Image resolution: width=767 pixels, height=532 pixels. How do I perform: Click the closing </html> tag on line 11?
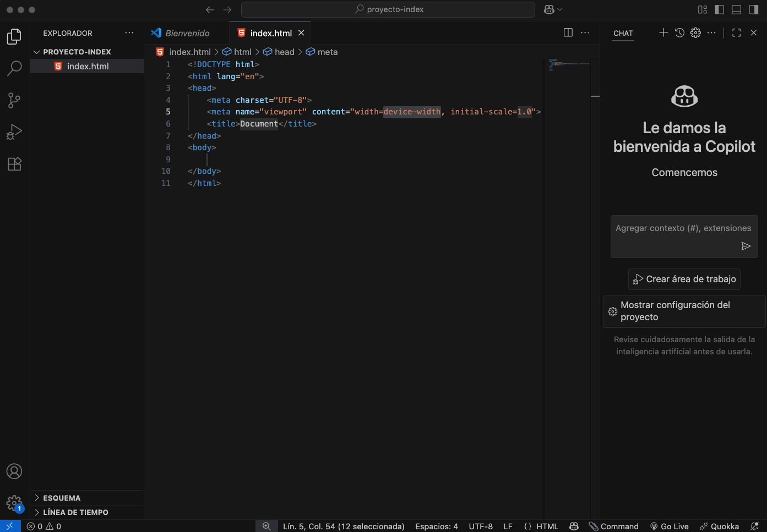204,183
